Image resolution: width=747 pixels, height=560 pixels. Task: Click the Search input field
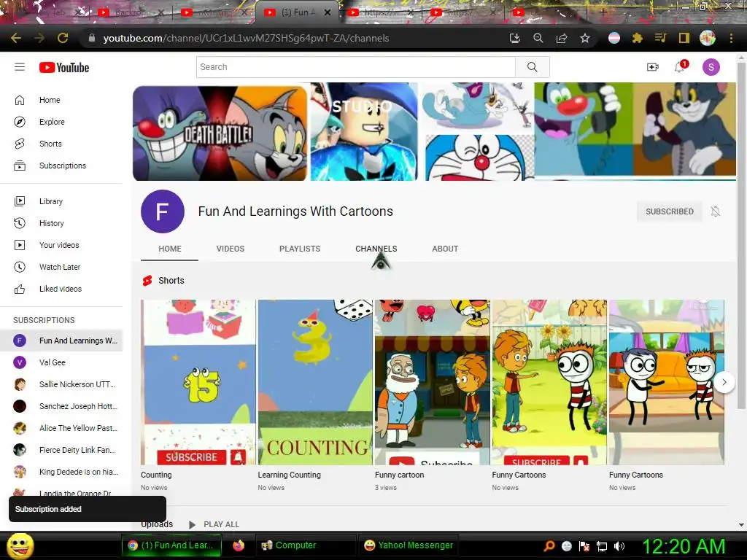(356, 67)
